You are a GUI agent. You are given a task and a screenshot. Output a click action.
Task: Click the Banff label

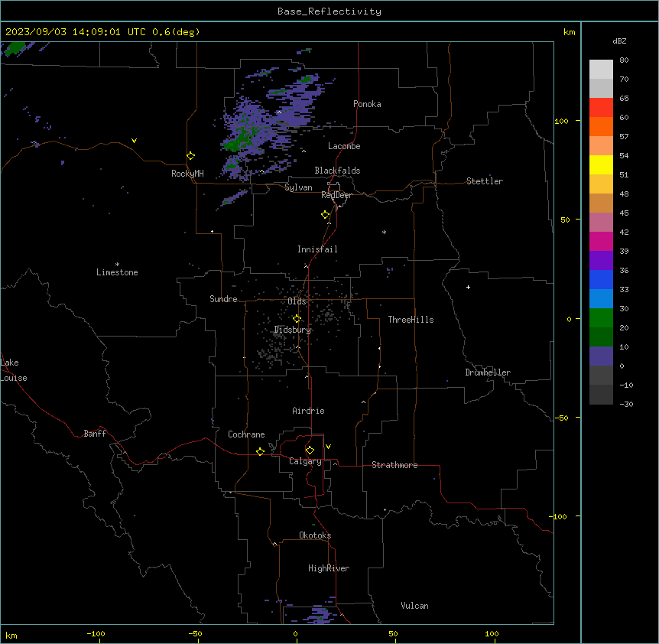95,434
